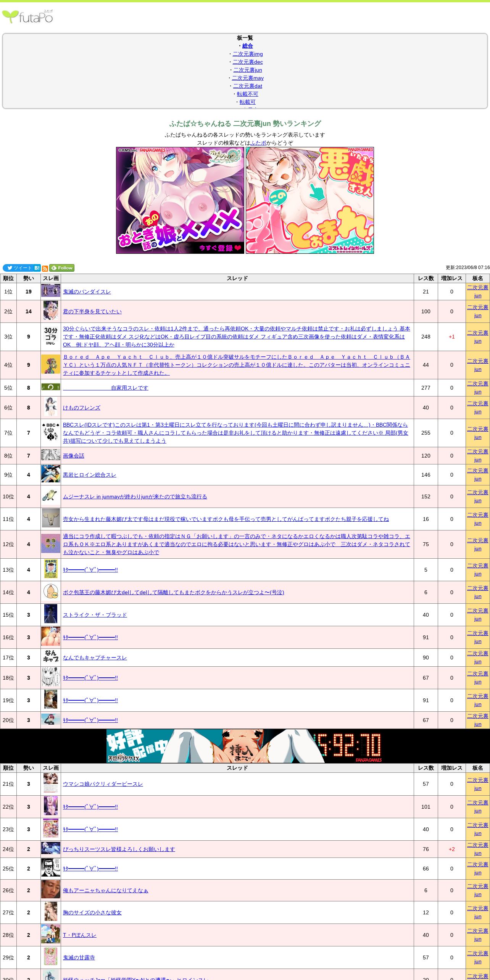
Task: Open the キタ━(ﾟ∀ﾟ)━!! thread in row 22位
Action: click(90, 807)
